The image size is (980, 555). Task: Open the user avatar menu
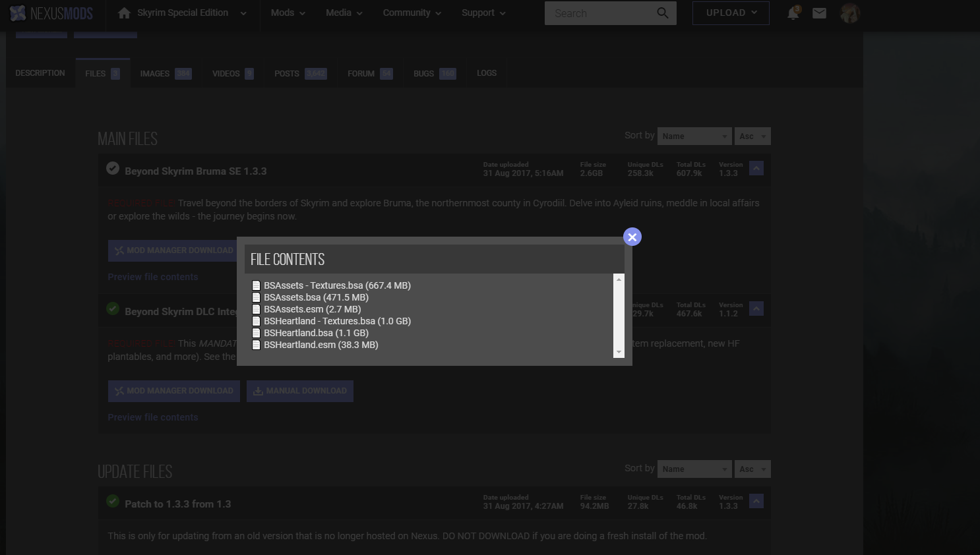tap(850, 13)
